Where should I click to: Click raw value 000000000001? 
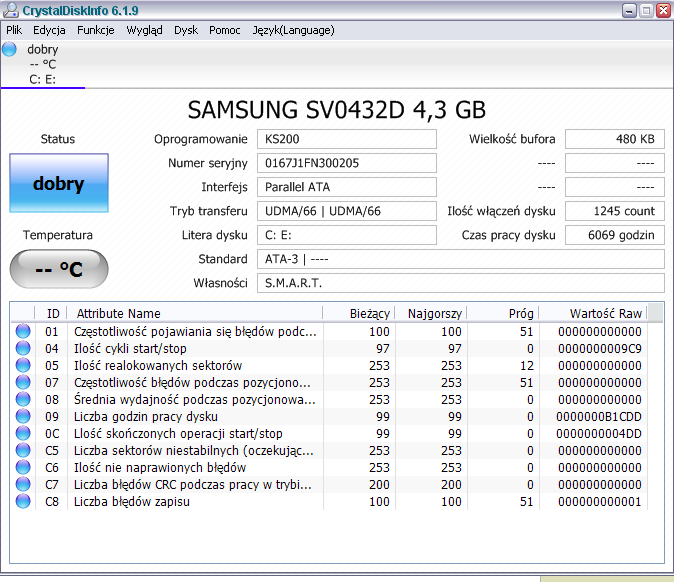coord(600,502)
